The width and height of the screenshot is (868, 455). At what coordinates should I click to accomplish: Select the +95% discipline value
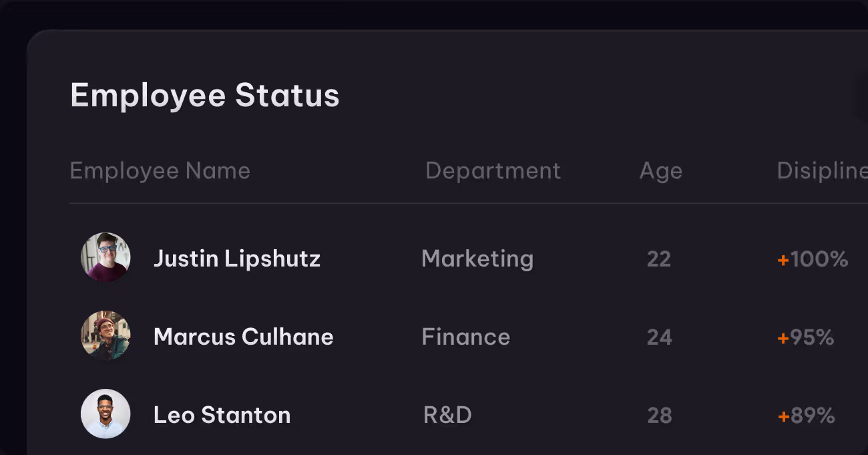[806, 337]
